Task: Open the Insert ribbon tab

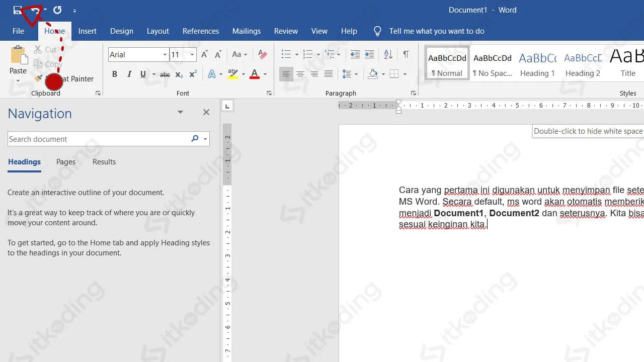Action: 87,31
